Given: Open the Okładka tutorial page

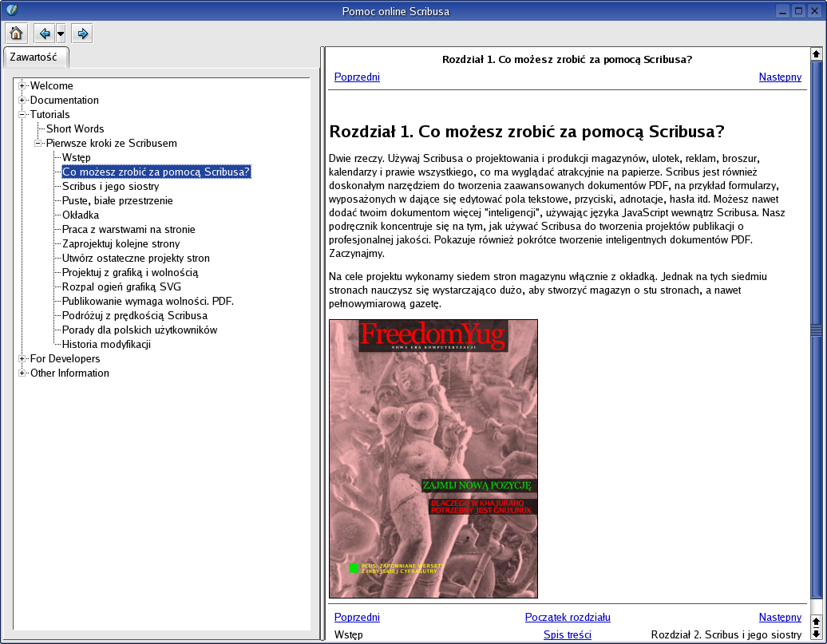Looking at the screenshot, I should (x=80, y=215).
